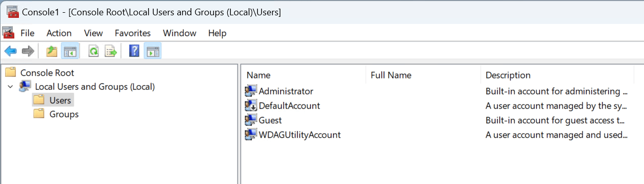Screen dimensions: 644x184
Task: Select the WDAGUtilityAccount user entry
Action: pos(300,135)
